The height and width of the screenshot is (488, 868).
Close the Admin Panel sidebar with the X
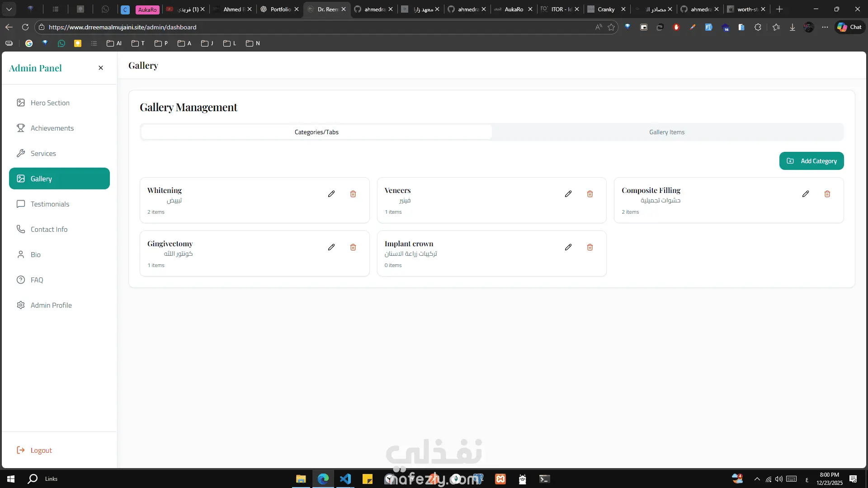[101, 68]
